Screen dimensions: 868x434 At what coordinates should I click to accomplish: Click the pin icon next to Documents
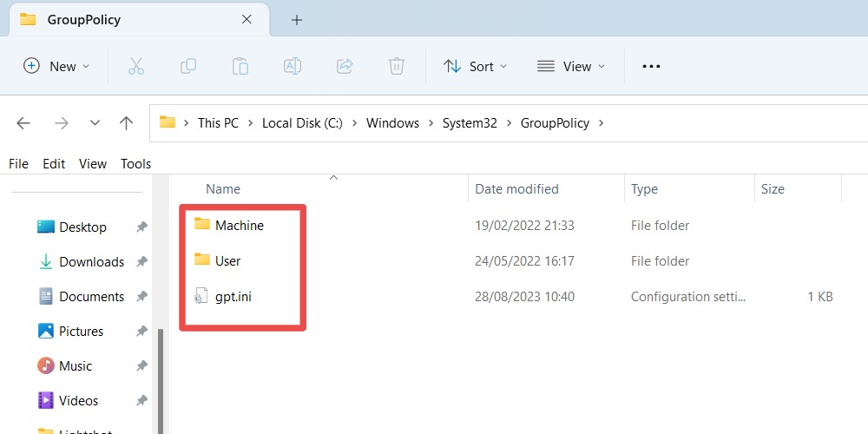[x=142, y=297]
